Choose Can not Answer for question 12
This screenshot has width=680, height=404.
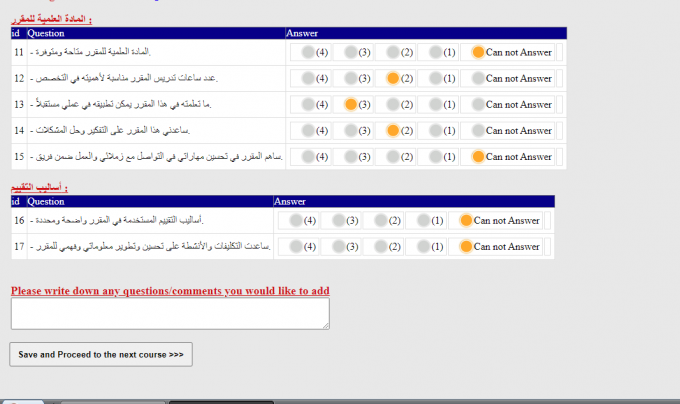[x=478, y=78]
